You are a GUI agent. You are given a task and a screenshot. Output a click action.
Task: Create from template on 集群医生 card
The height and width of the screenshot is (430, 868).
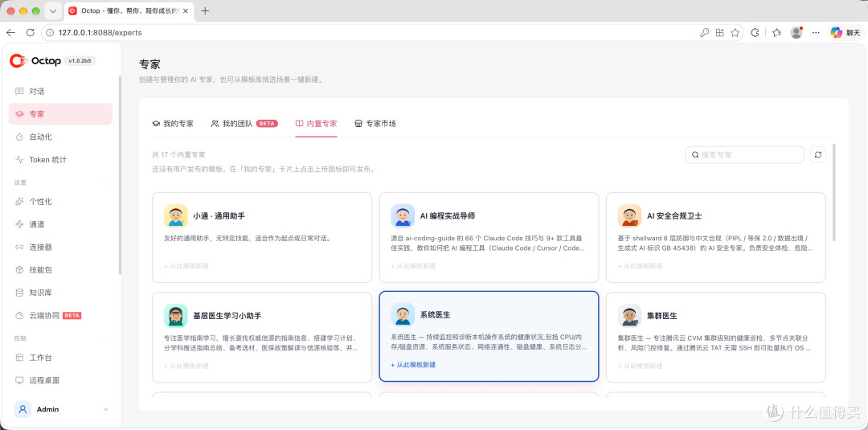pos(640,366)
